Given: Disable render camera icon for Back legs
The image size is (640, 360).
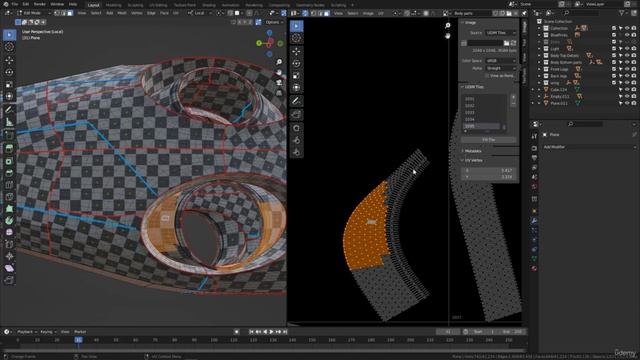Looking at the screenshot, I should [x=634, y=76].
